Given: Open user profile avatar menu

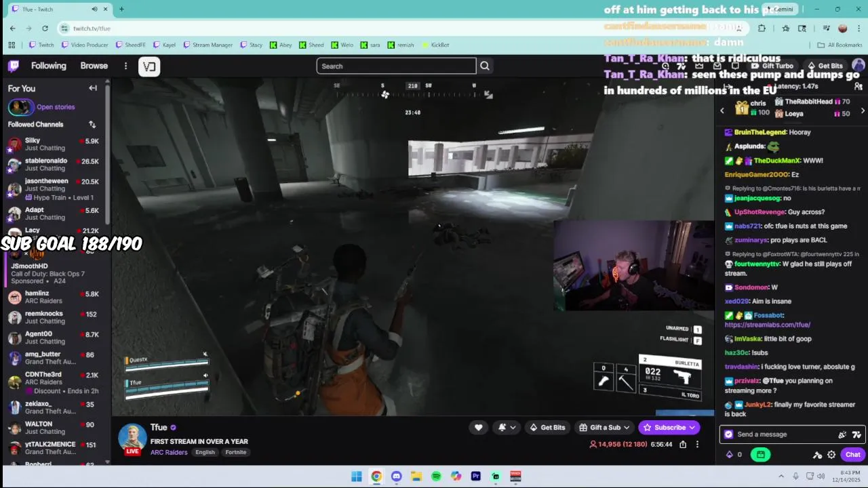Looking at the screenshot, I should (859, 66).
